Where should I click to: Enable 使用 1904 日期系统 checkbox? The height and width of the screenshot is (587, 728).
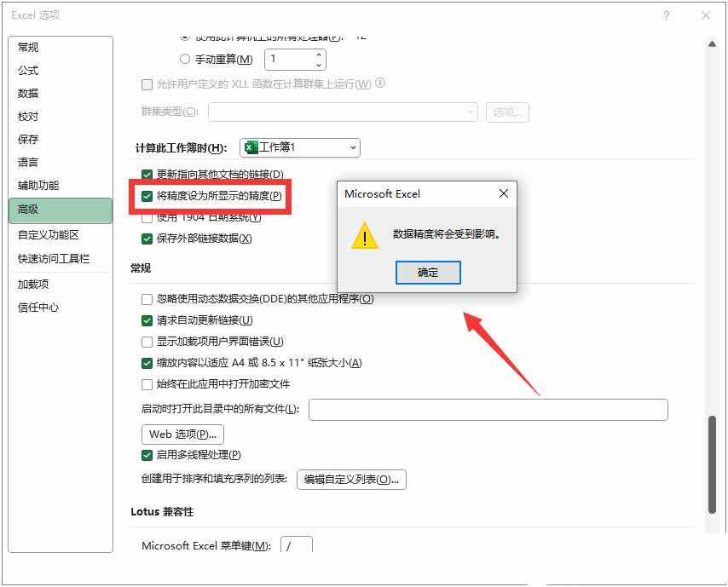[147, 217]
